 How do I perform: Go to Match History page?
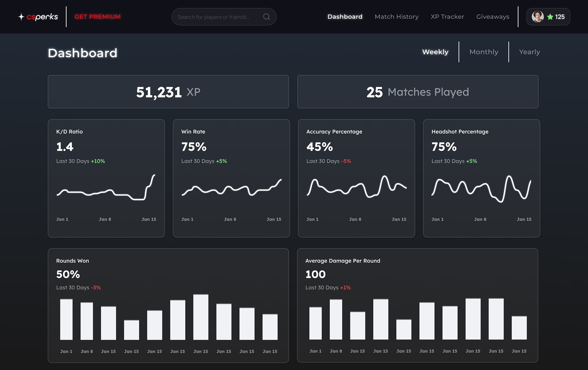(x=397, y=17)
